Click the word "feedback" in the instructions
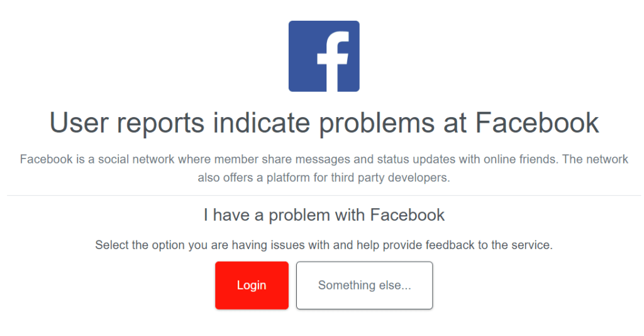Screen dimensions: 644x336 coord(450,245)
